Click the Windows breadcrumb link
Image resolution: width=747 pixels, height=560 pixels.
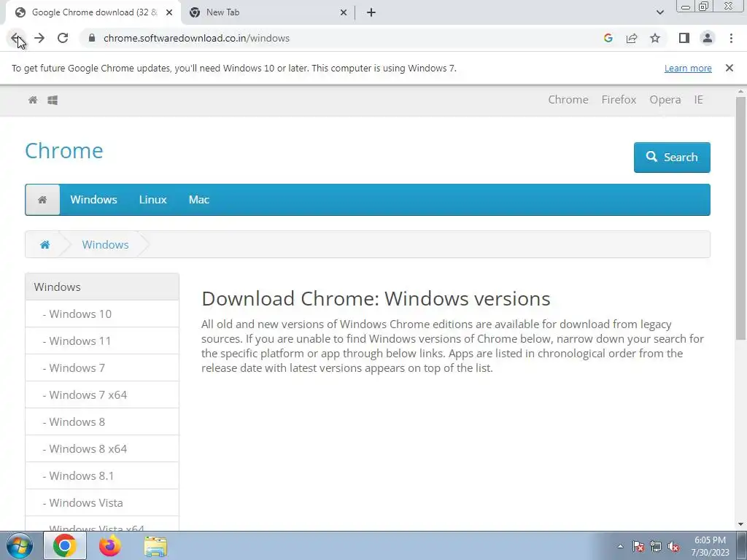pyautogui.click(x=105, y=244)
